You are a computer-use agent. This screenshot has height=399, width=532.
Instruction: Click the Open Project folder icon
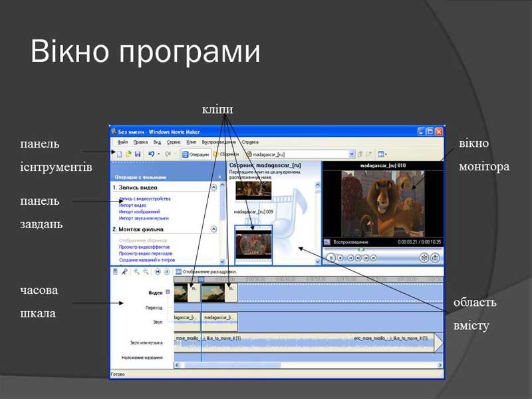pos(128,154)
